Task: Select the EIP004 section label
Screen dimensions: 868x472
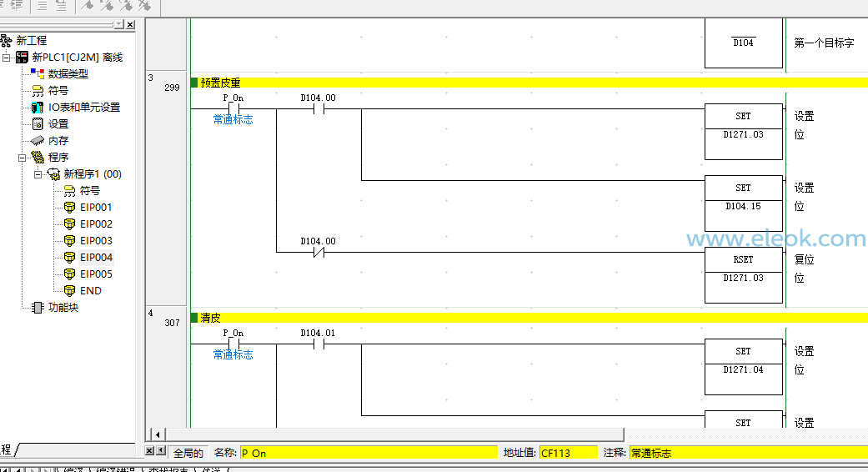Action: [x=97, y=258]
